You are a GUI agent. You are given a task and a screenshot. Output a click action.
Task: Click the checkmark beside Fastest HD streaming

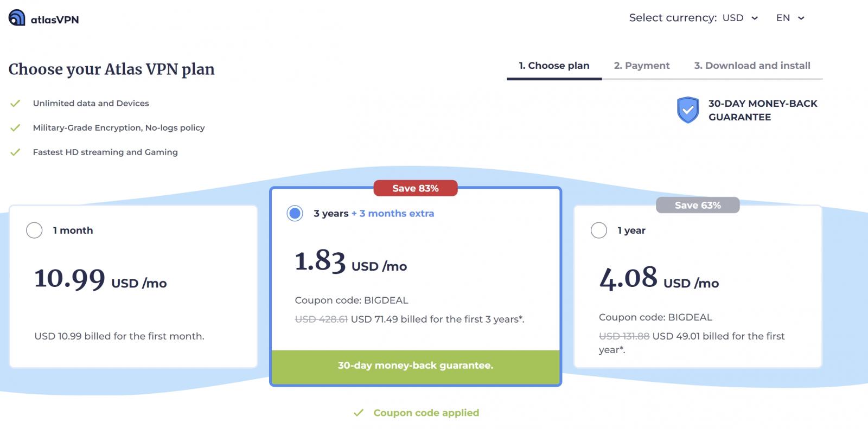[15, 152]
